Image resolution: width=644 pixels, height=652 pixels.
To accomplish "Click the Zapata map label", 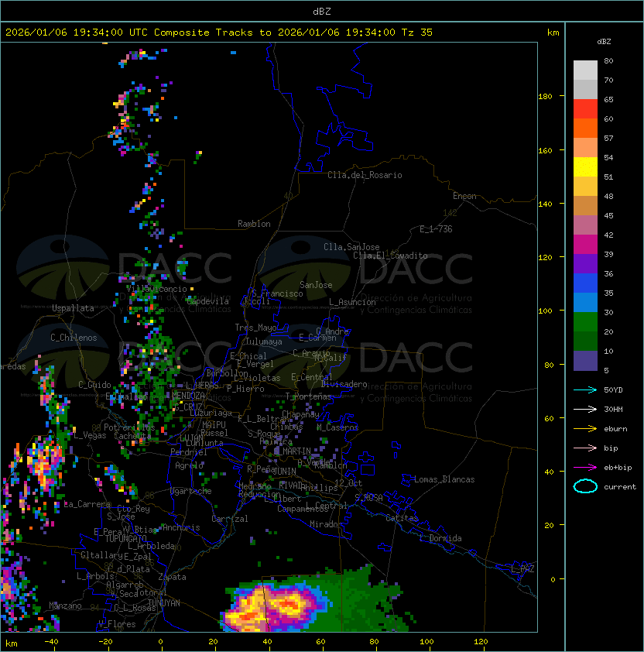I will [172, 577].
